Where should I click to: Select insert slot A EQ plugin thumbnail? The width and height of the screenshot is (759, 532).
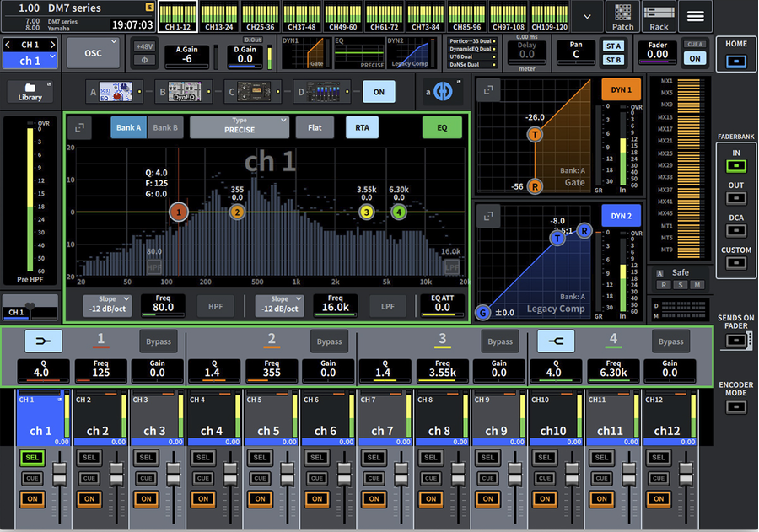coord(116,91)
